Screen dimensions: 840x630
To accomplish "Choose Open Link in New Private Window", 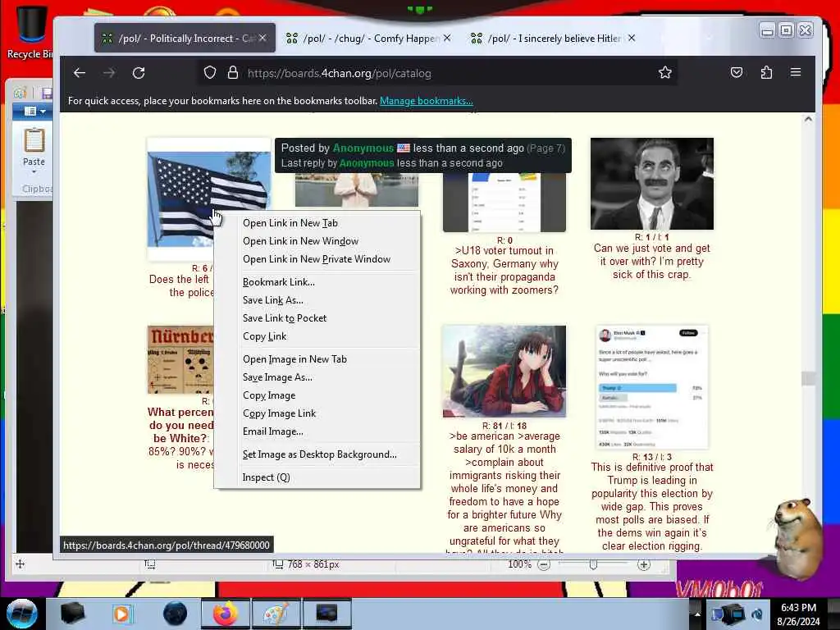I will pos(317,258).
